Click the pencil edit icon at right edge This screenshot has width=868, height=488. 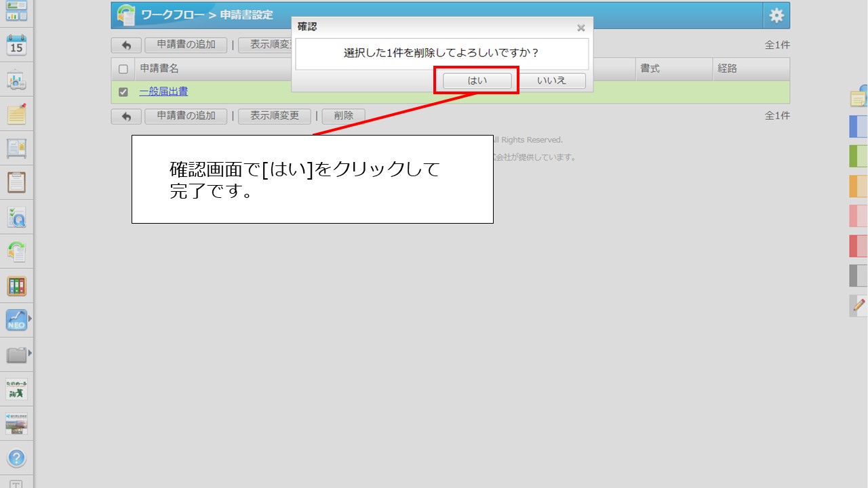click(x=859, y=306)
